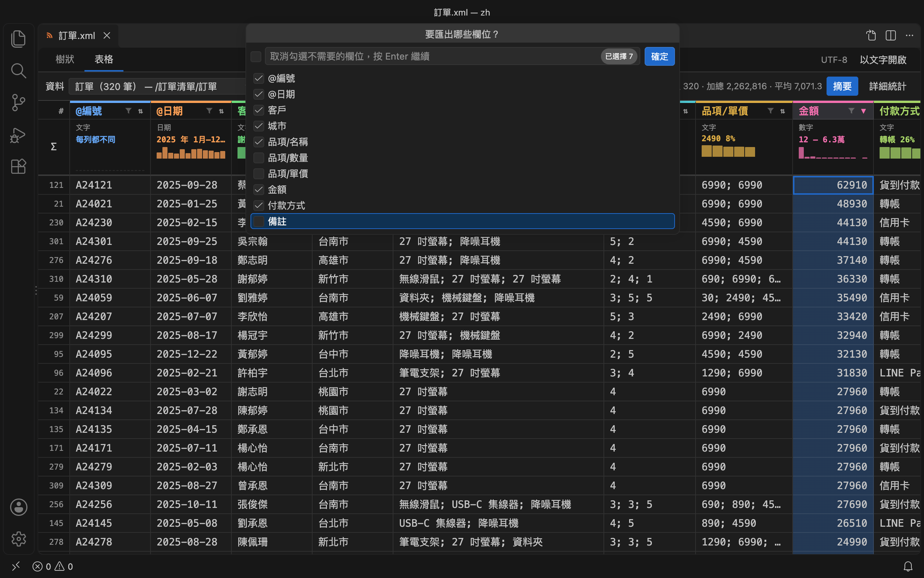Open the Search sidebar icon
Screen dimensions: 924x578
click(x=18, y=70)
